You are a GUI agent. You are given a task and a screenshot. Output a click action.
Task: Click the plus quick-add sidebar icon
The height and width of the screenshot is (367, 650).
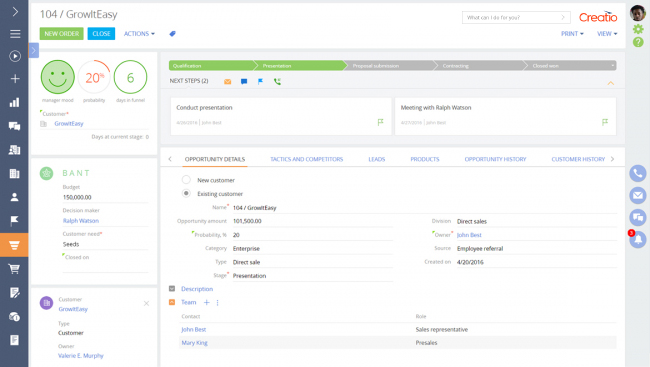15,79
